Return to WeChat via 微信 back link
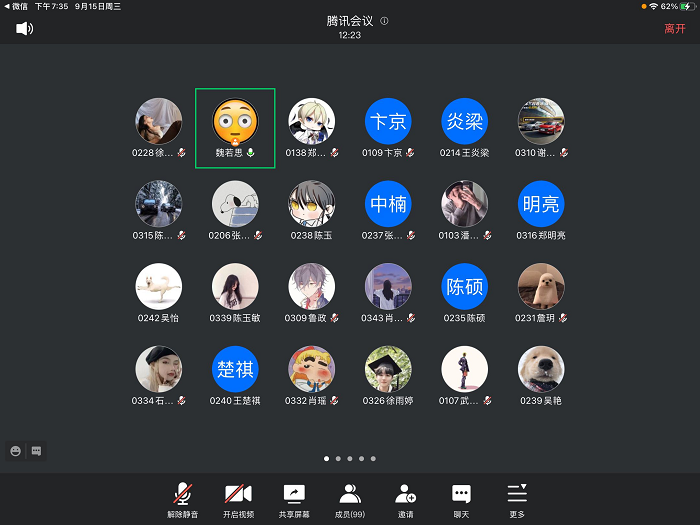This screenshot has height=525, width=700. pyautogui.click(x=15, y=6)
